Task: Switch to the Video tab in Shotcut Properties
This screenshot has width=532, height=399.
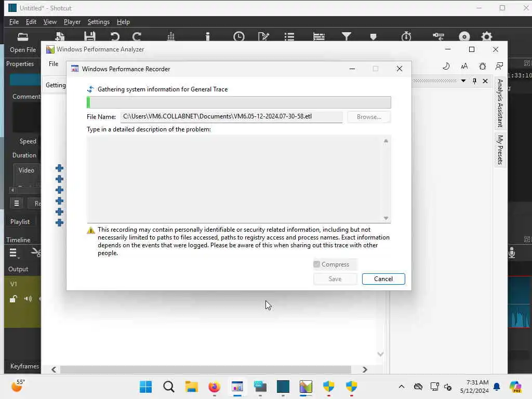Action: (x=26, y=170)
